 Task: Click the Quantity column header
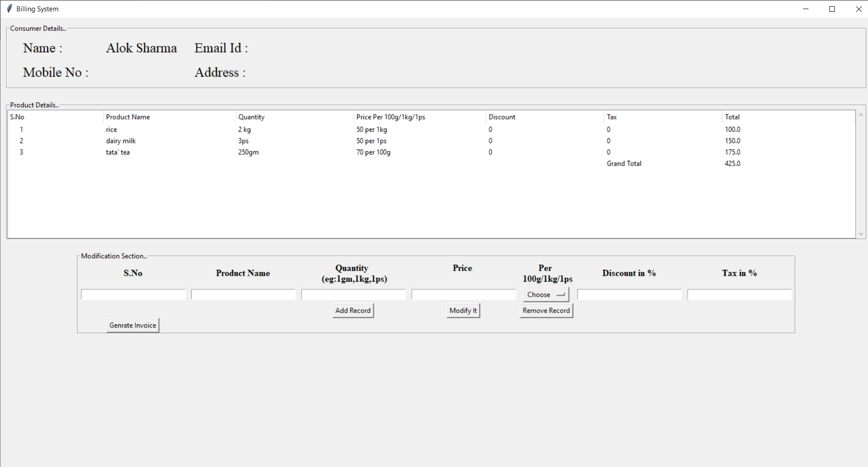pos(251,117)
